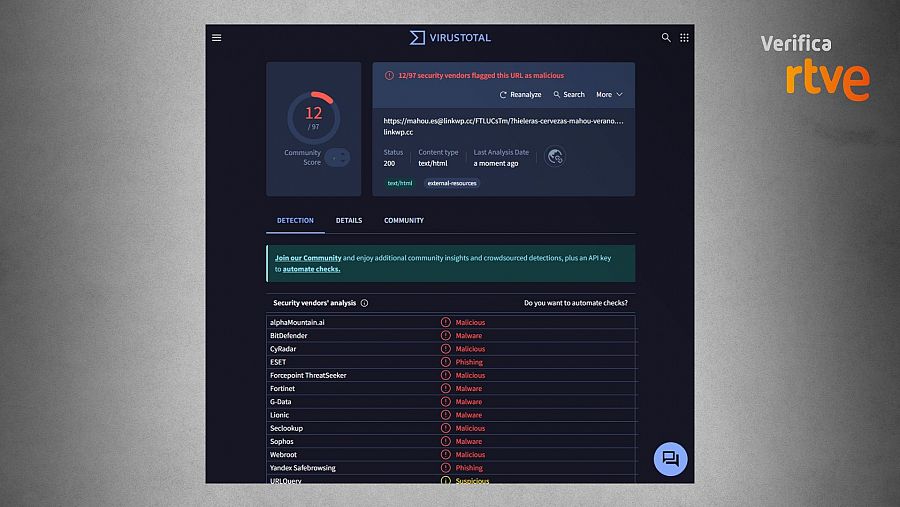Select the Sophos vendor name
Screen dimensions: 900x507
(281, 442)
